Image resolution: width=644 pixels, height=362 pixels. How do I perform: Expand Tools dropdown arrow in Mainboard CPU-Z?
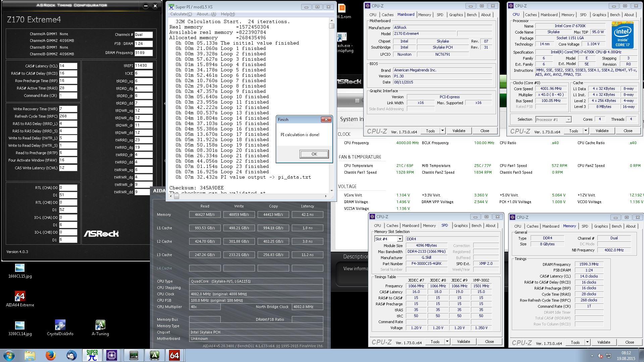[x=442, y=131]
